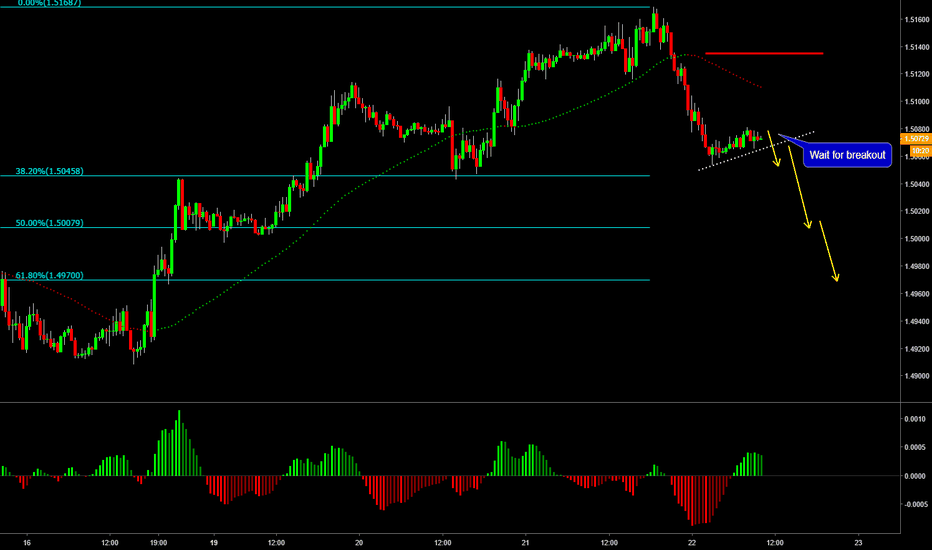Click the 1.49200 price axis label
The width and height of the screenshot is (932, 550).
(917, 349)
